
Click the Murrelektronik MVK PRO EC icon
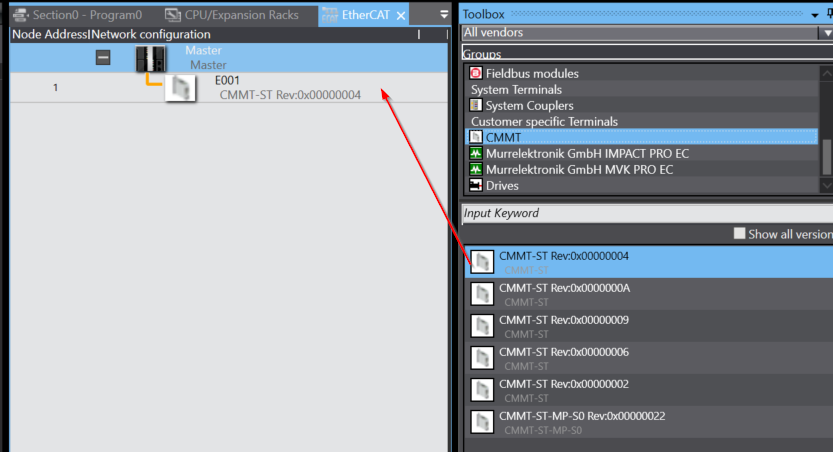pos(476,169)
